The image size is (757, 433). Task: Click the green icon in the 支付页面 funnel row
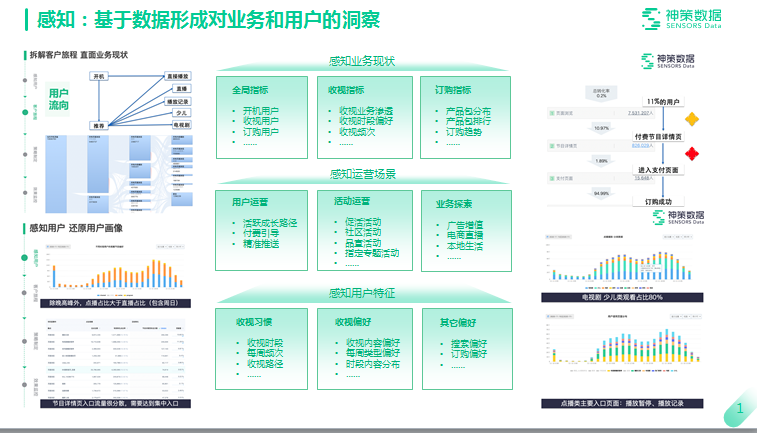coord(552,178)
